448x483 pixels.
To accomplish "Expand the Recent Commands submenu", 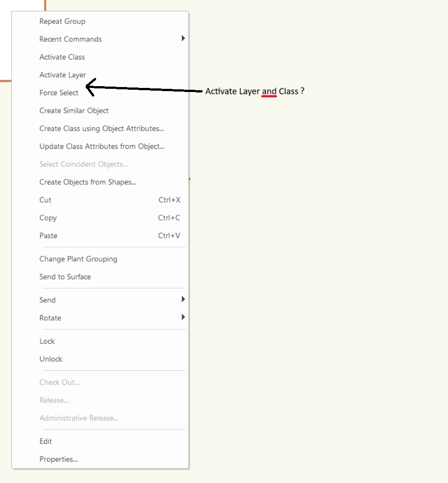I will pyautogui.click(x=70, y=39).
